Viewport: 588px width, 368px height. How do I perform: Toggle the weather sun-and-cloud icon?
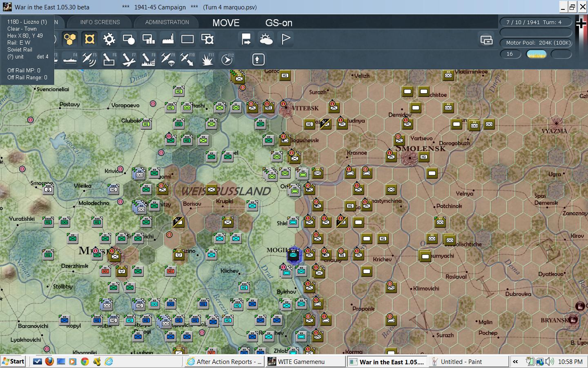pyautogui.click(x=266, y=39)
